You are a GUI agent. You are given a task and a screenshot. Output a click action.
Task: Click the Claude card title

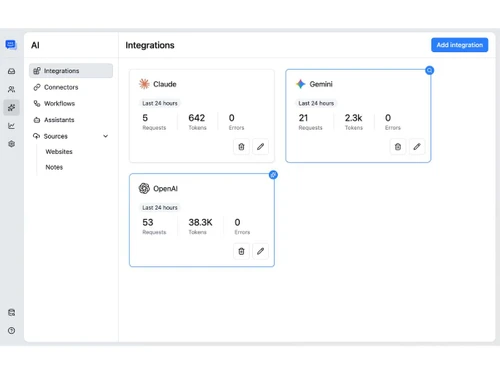point(165,84)
